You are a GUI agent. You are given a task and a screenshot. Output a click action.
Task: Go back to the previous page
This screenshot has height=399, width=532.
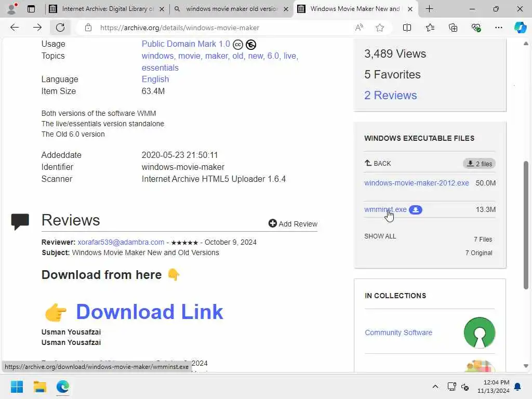15,28
